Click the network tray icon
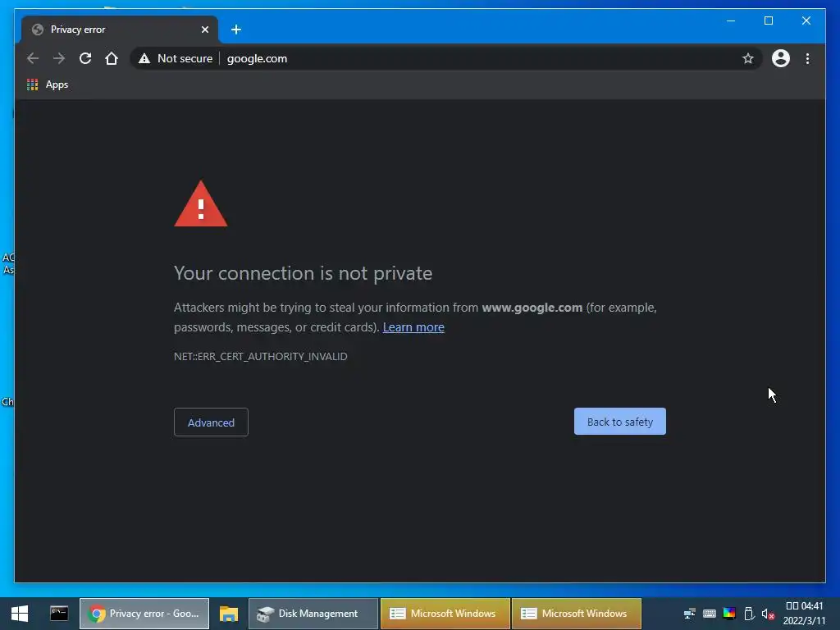 coord(689,614)
